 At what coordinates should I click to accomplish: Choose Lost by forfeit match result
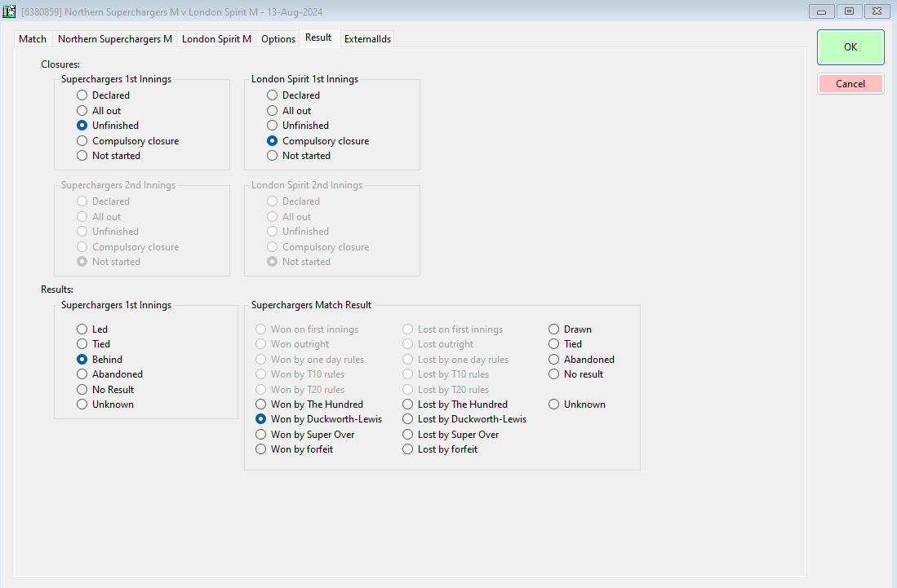pos(440,449)
